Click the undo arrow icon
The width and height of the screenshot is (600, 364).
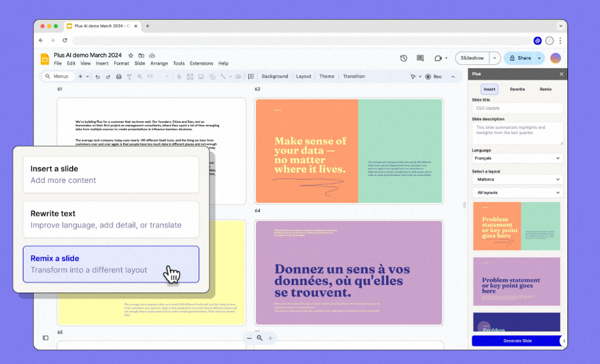click(x=98, y=76)
